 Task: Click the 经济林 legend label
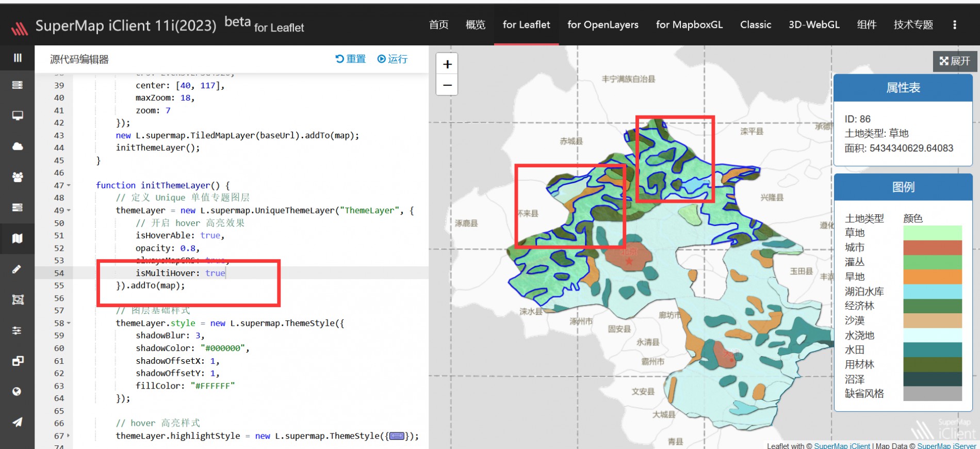[859, 306]
